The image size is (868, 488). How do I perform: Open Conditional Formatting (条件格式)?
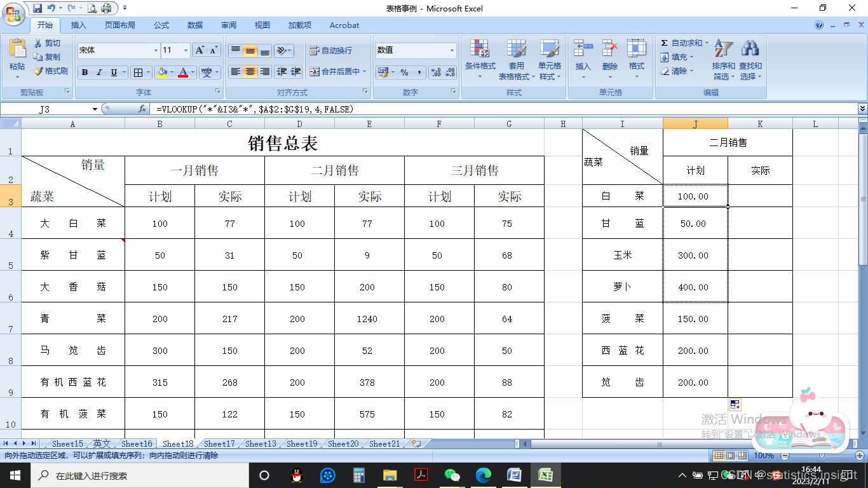(x=480, y=60)
